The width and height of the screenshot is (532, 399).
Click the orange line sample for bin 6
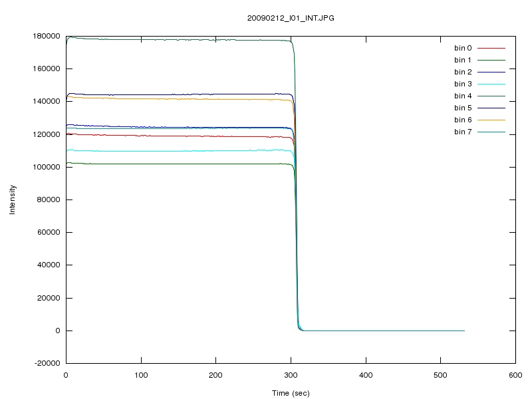[x=491, y=120]
